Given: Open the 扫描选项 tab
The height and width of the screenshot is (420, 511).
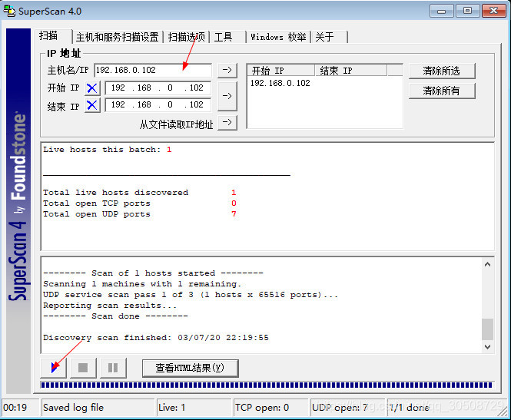Looking at the screenshot, I should click(187, 37).
